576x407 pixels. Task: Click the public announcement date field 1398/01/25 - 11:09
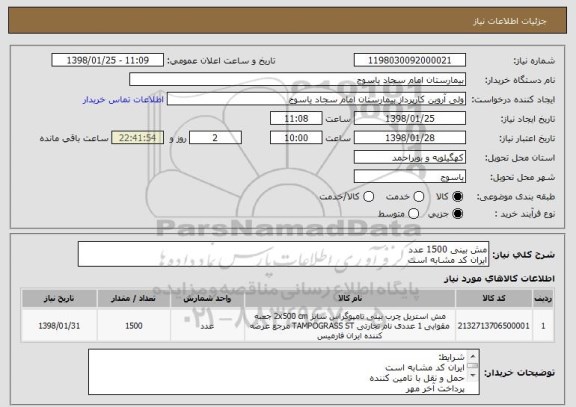point(108,60)
